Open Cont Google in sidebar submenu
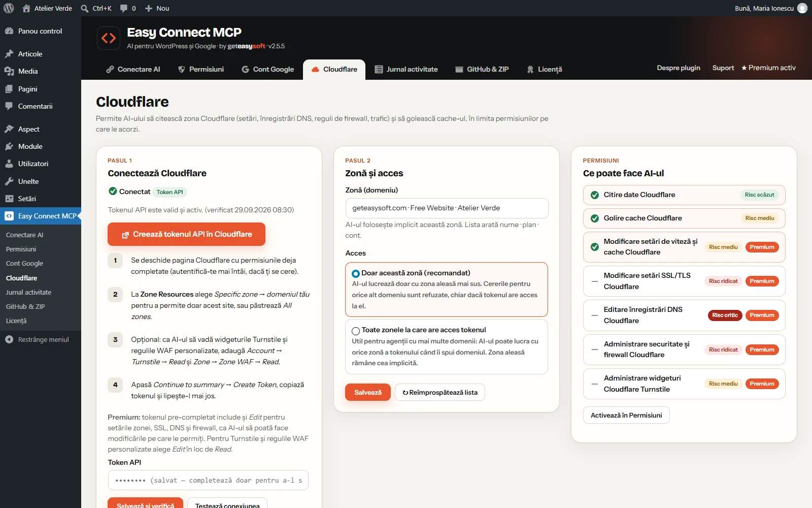Image resolution: width=812 pixels, height=508 pixels. click(24, 263)
